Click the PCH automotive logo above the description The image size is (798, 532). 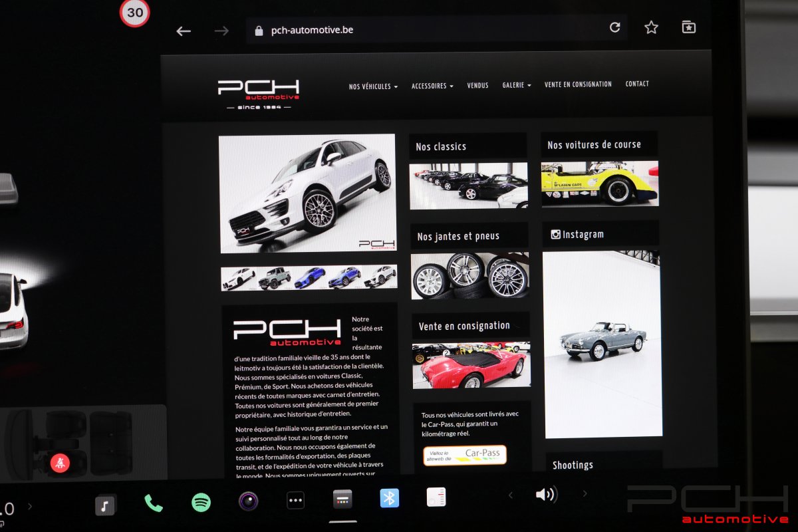pos(287,332)
